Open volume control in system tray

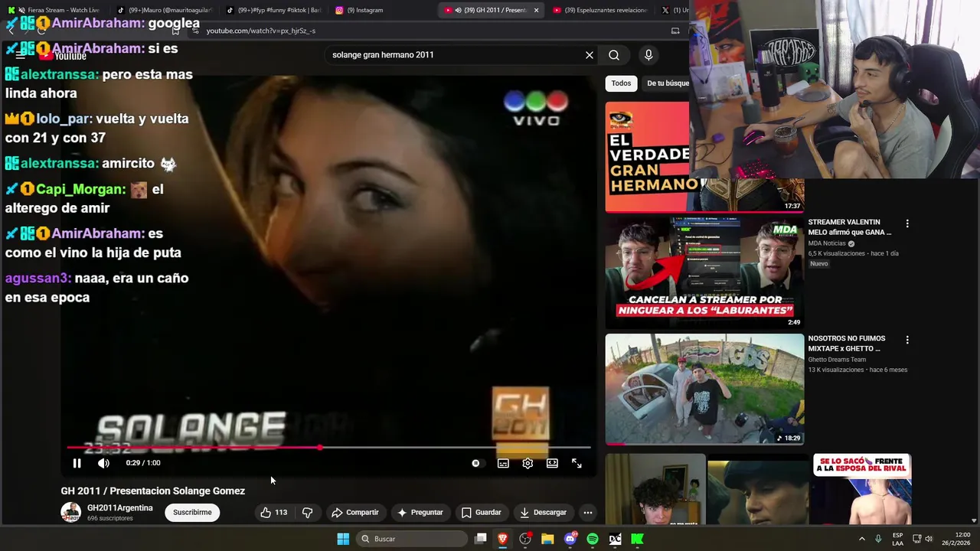[x=929, y=539]
